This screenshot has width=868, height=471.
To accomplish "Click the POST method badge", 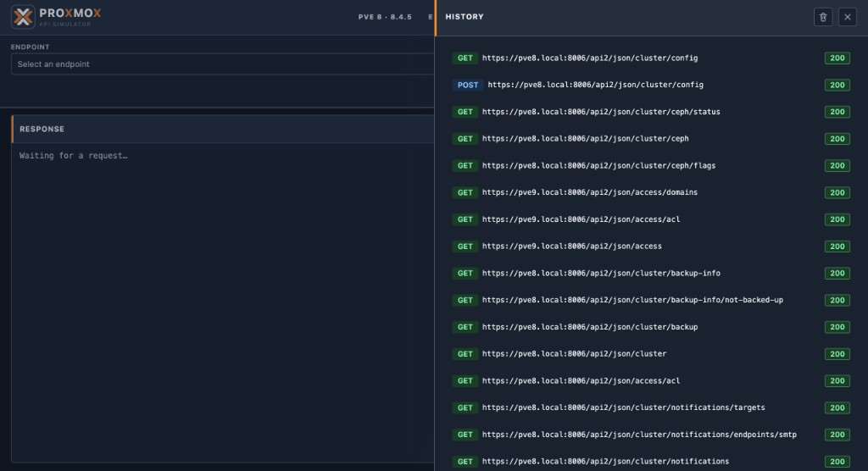I will click(467, 86).
